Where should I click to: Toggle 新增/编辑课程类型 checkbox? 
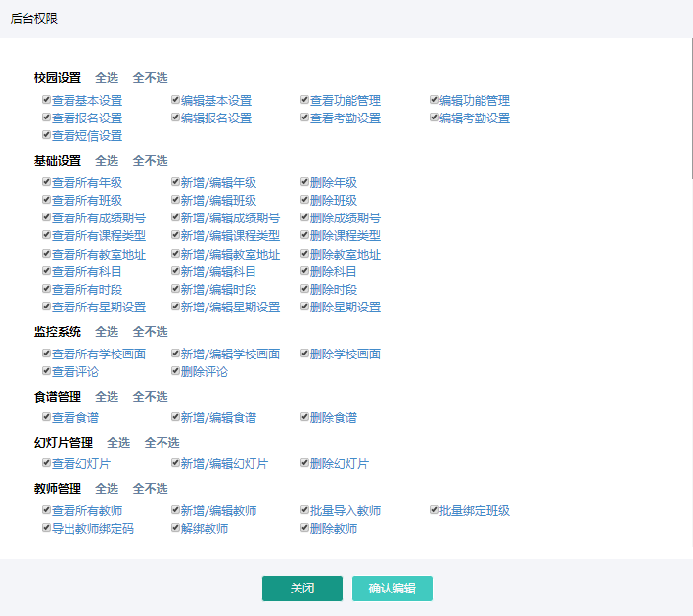click(x=175, y=235)
